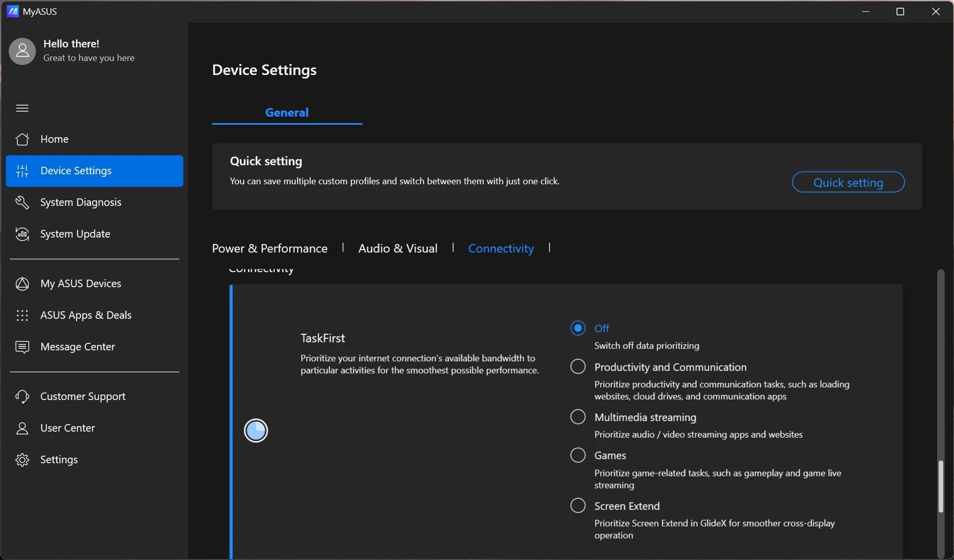Open ASUS Apps & Deals from sidebar
The width and height of the screenshot is (954, 560).
click(94, 315)
